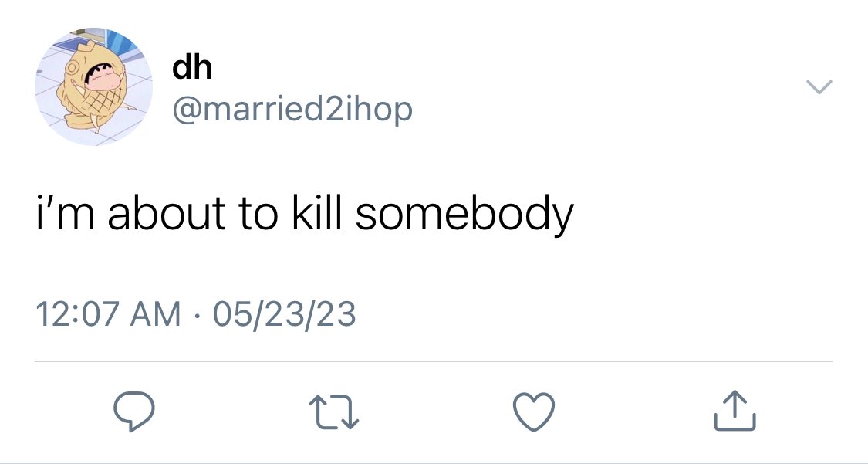
Task: View the cartoon character avatar image
Action: point(93,87)
